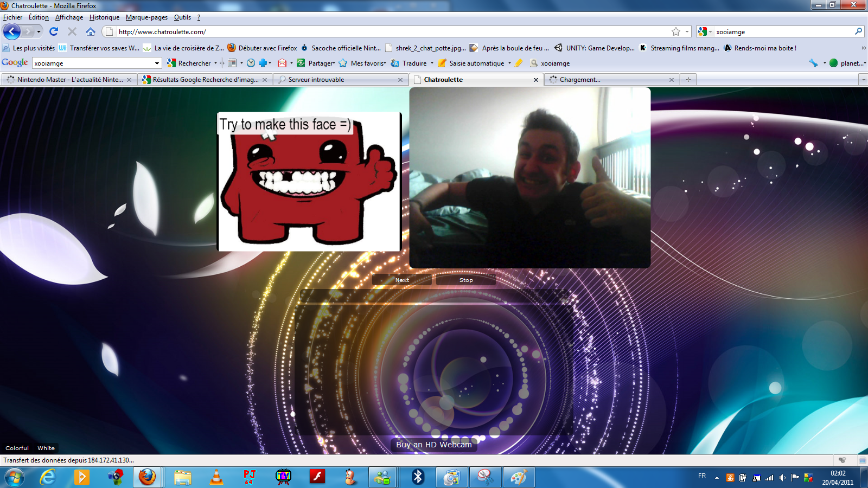The height and width of the screenshot is (488, 868).
Task: Switch to the Chargement tab
Action: pyautogui.click(x=611, y=80)
